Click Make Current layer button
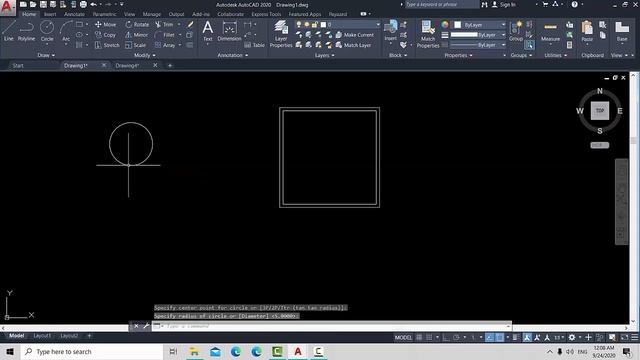This screenshot has height=360, width=640. (354, 35)
